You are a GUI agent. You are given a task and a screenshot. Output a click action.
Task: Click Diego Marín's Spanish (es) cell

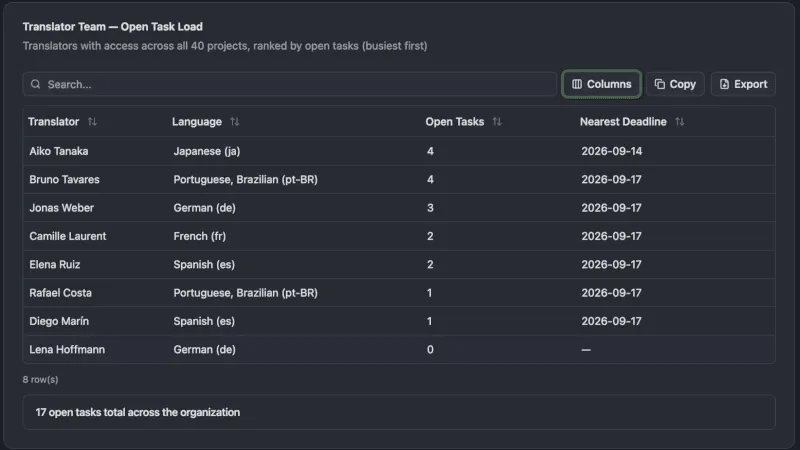click(204, 321)
